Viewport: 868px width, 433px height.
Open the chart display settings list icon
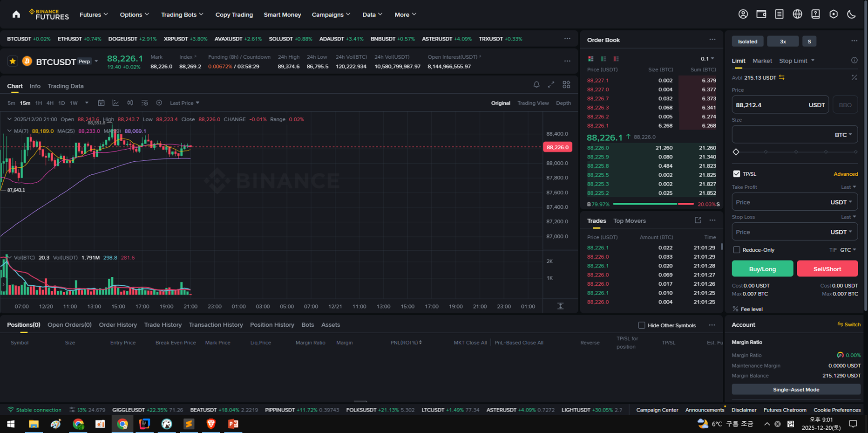tap(144, 103)
